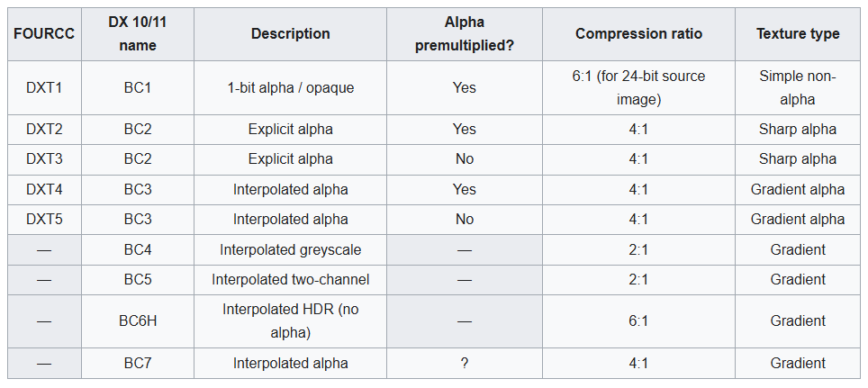Select the BC6H name cell
The height and width of the screenshot is (388, 868).
pyautogui.click(x=138, y=321)
